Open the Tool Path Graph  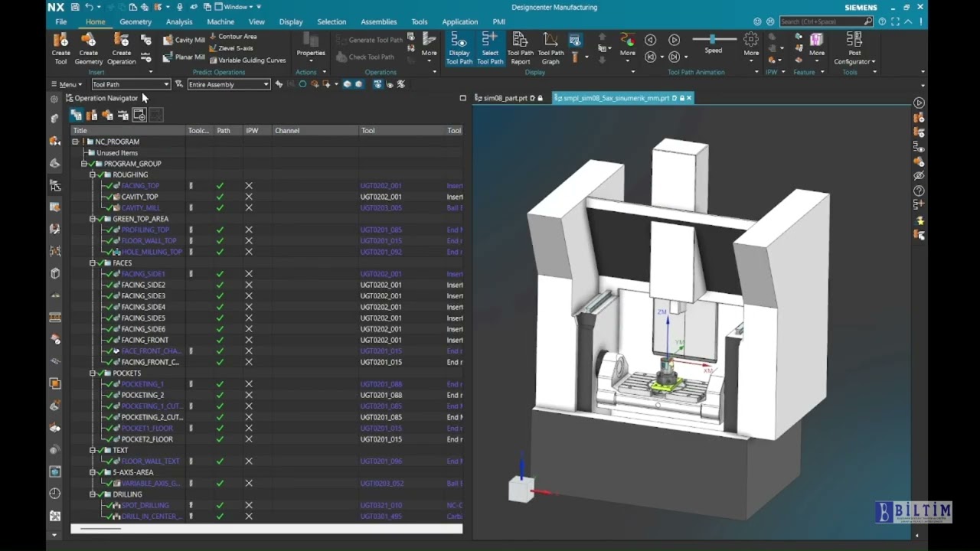click(550, 48)
